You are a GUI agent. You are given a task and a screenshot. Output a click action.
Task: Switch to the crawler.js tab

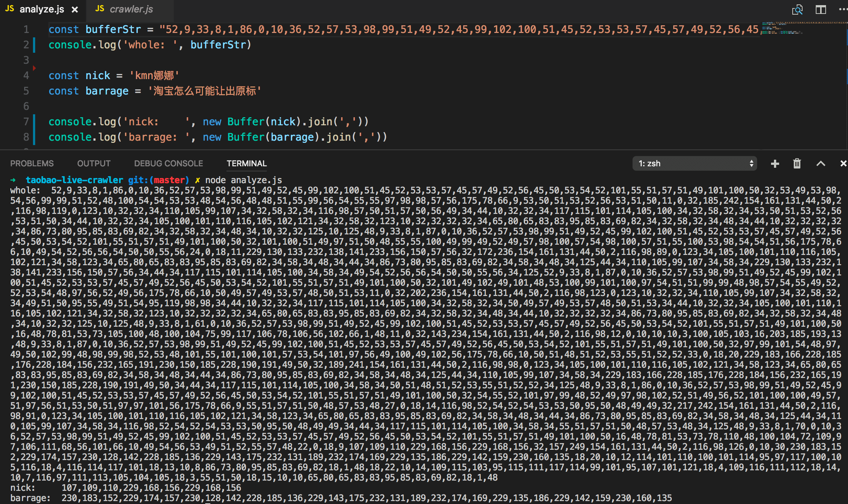[130, 9]
